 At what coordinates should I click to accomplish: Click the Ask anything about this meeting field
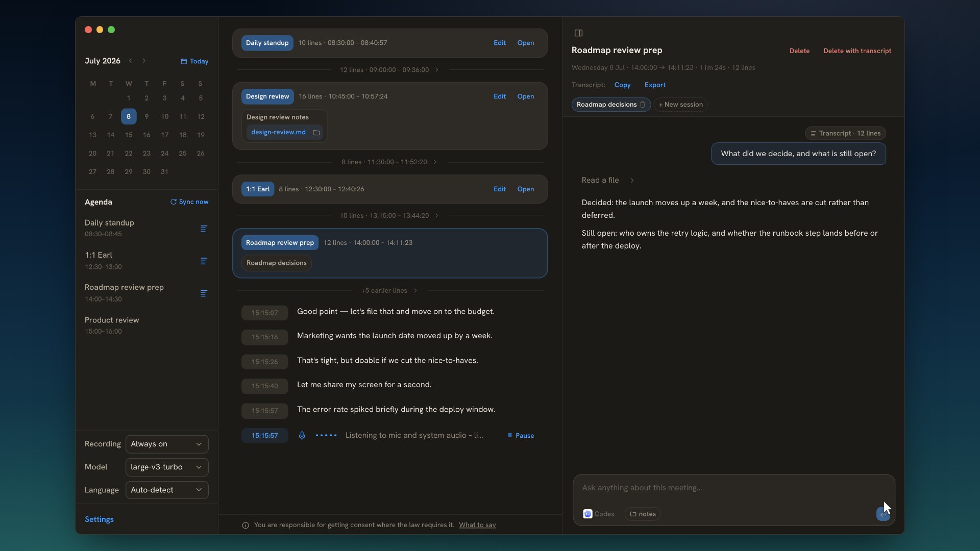click(x=733, y=488)
